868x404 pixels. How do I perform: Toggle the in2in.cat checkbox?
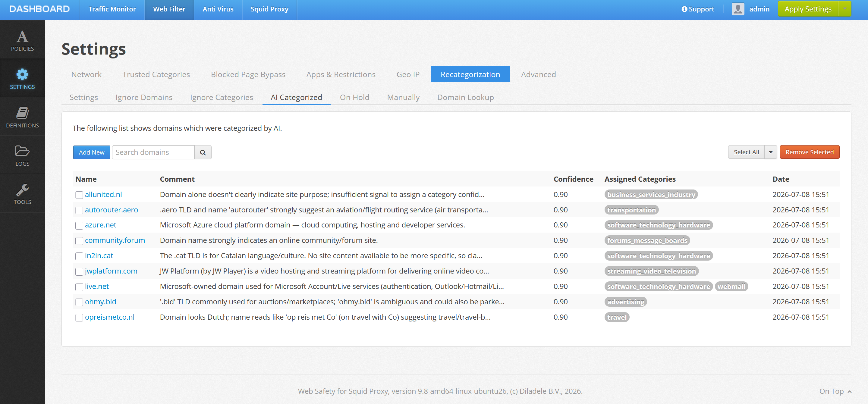[79, 256]
